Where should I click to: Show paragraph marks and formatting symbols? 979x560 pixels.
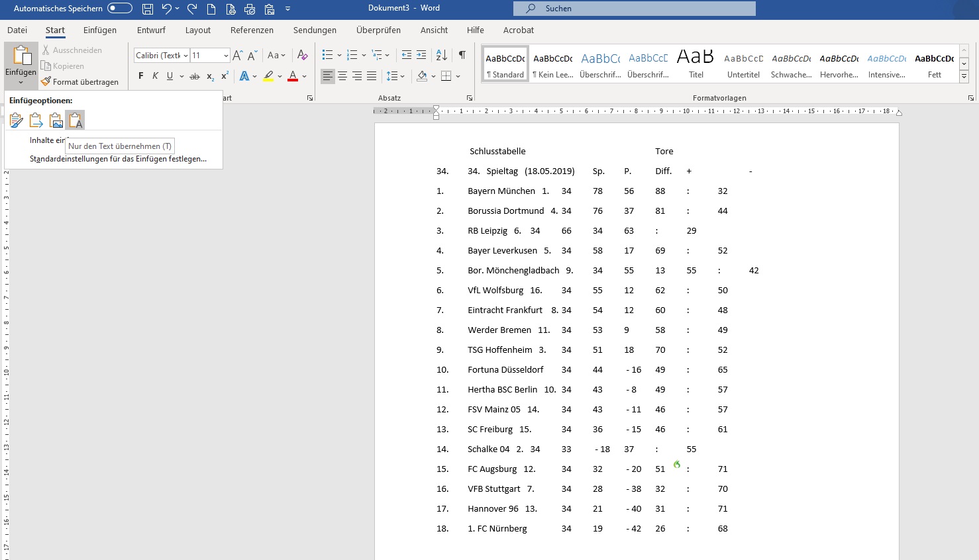(x=462, y=56)
